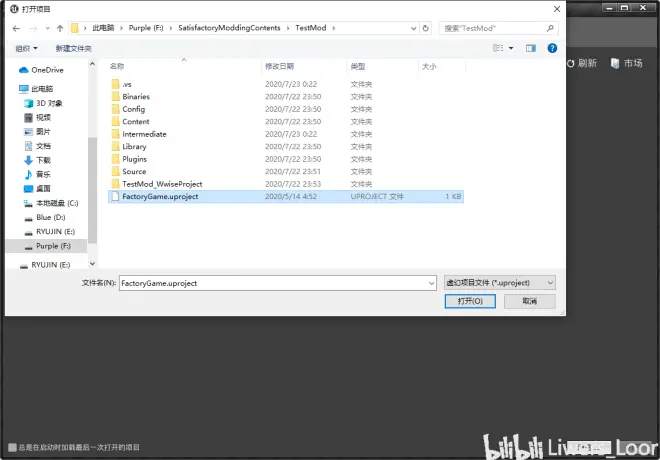Sort by 修改日期 date column header
This screenshot has height=460, width=660.
(279, 66)
